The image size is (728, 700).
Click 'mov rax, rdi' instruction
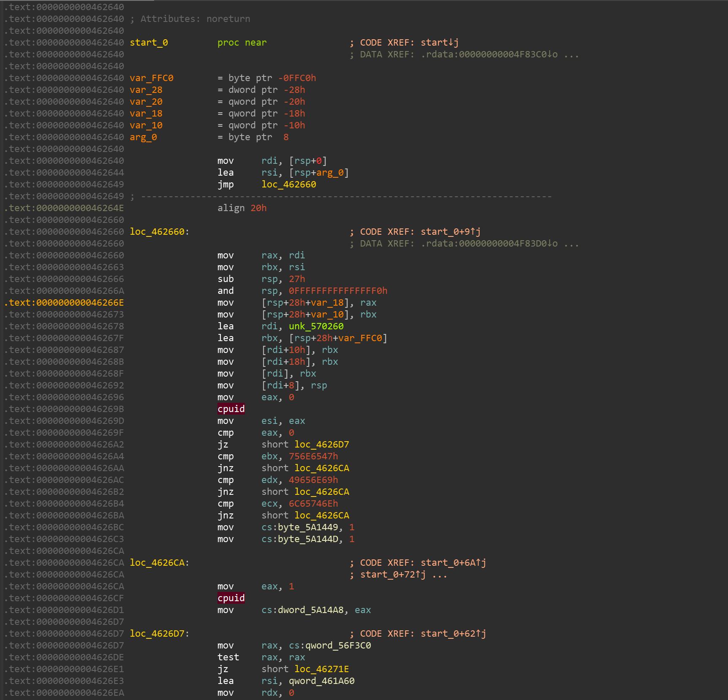point(261,255)
